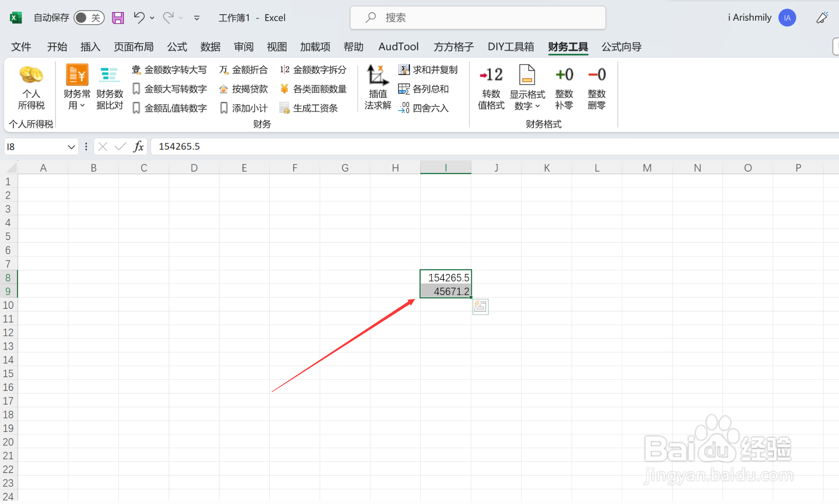Open 各类面额数量 tool
The image size is (839, 504).
pos(313,89)
